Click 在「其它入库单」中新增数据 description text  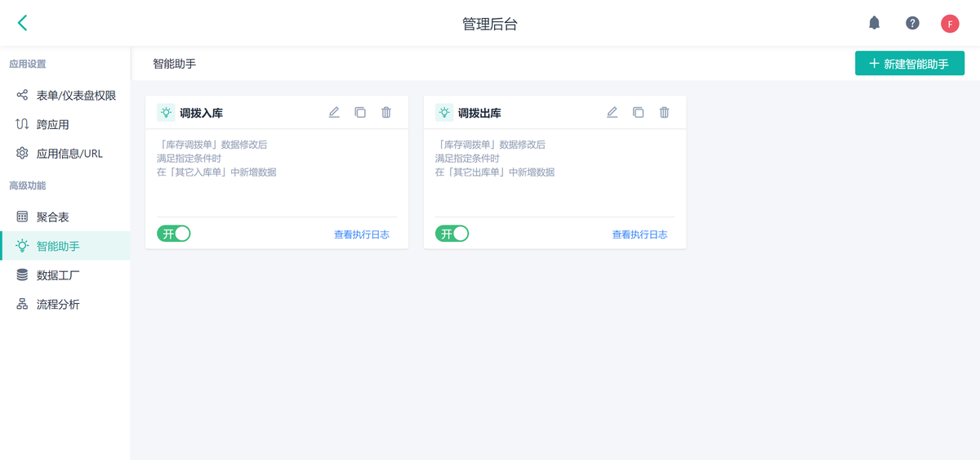216,172
